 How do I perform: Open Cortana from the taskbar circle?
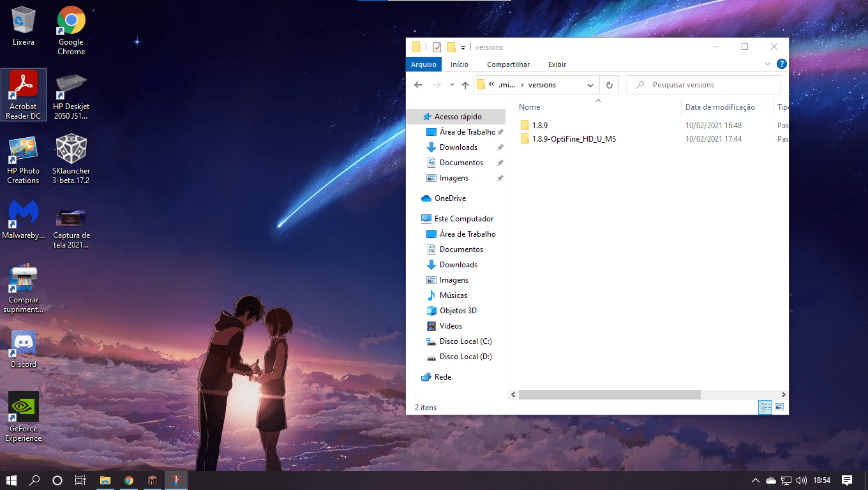[57, 480]
